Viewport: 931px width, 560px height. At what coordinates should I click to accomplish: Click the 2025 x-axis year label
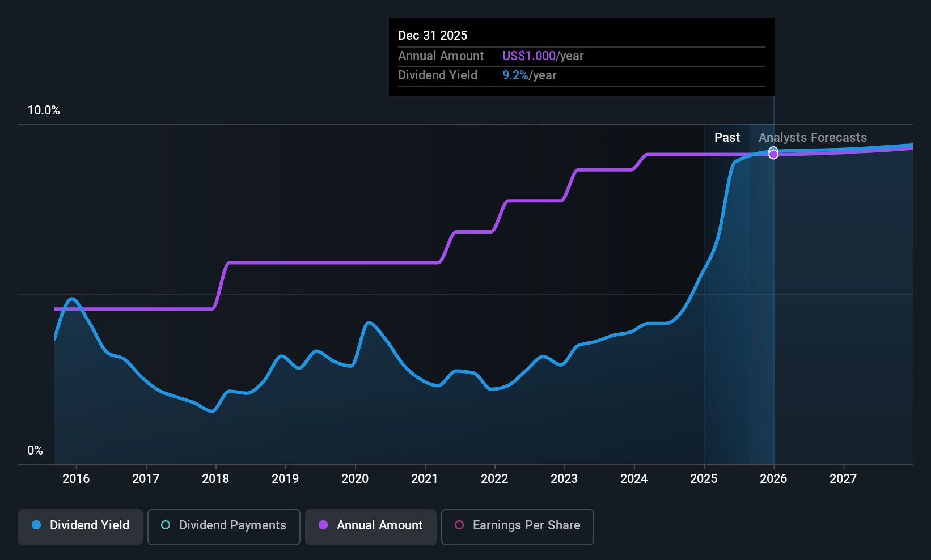pos(704,478)
